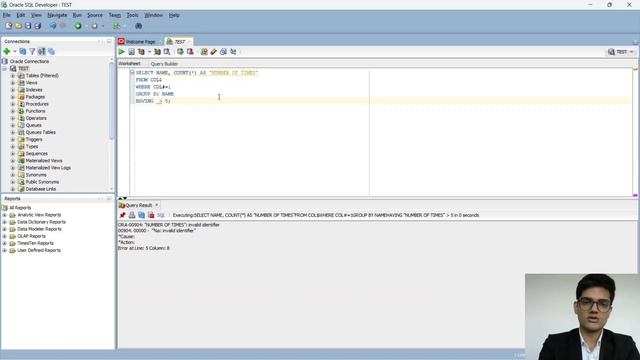Expand the User Defined Reports folder

point(4,250)
